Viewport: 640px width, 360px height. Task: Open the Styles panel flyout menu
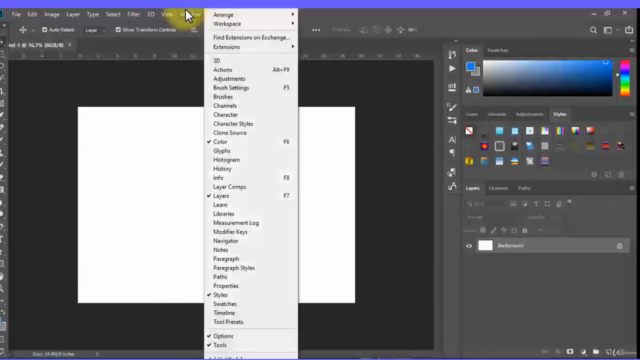pyautogui.click(x=631, y=114)
